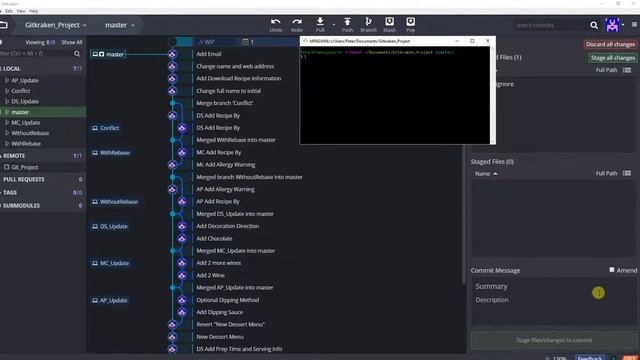Open the Help menu
The height and width of the screenshot is (360, 640).
pyautogui.click(x=34, y=11)
